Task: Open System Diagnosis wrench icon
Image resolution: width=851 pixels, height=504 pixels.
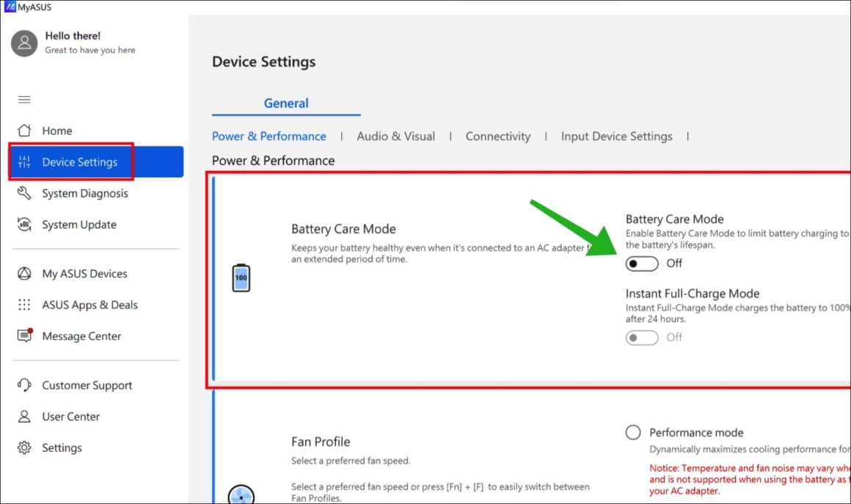Action: click(x=24, y=193)
